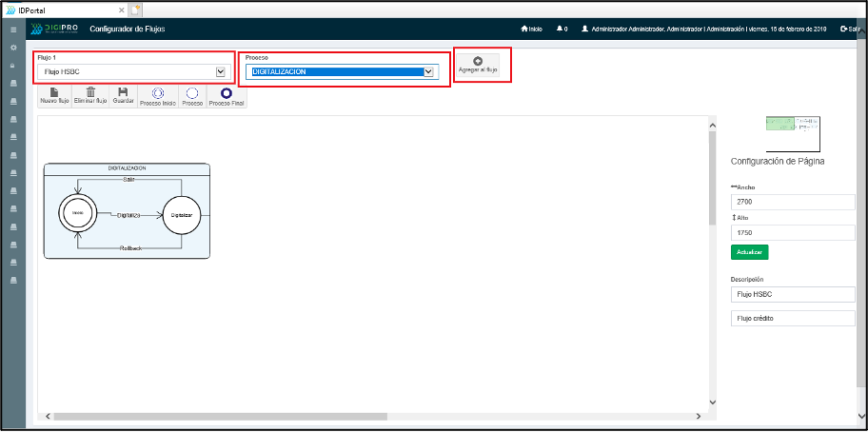Expand the Flujo HSBC dropdown
This screenshot has height=432, width=868.
(221, 71)
